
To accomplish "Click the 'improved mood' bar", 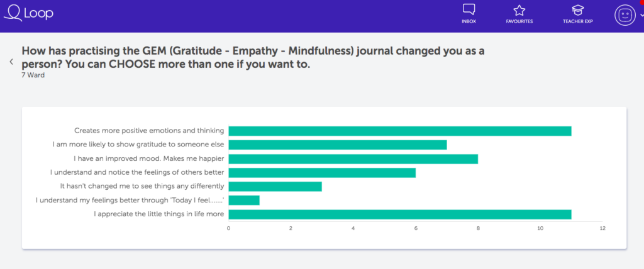I will (x=353, y=159).
